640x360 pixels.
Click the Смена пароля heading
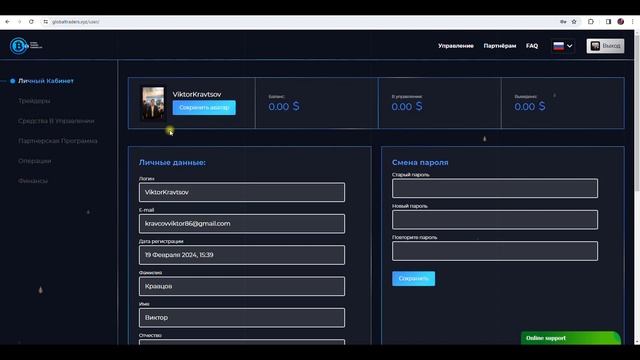tap(420, 162)
